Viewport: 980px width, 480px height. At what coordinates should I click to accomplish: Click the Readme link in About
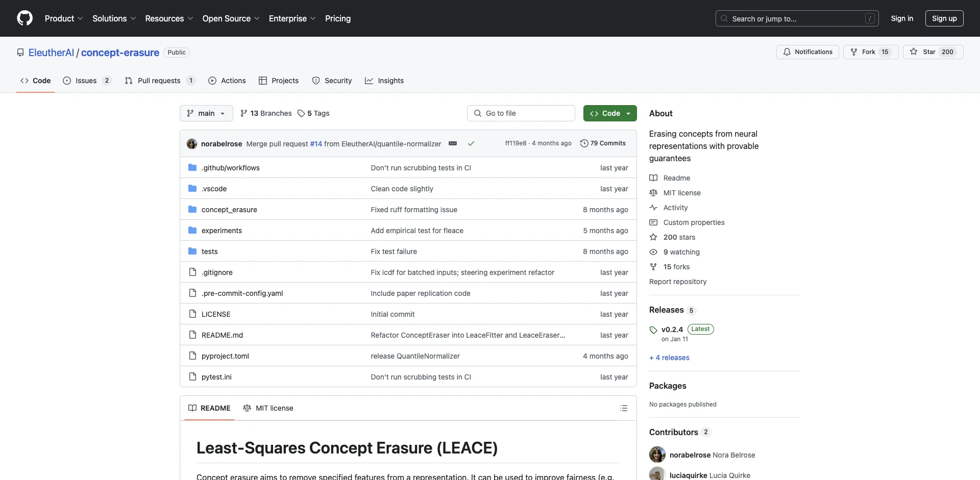[x=670, y=178]
